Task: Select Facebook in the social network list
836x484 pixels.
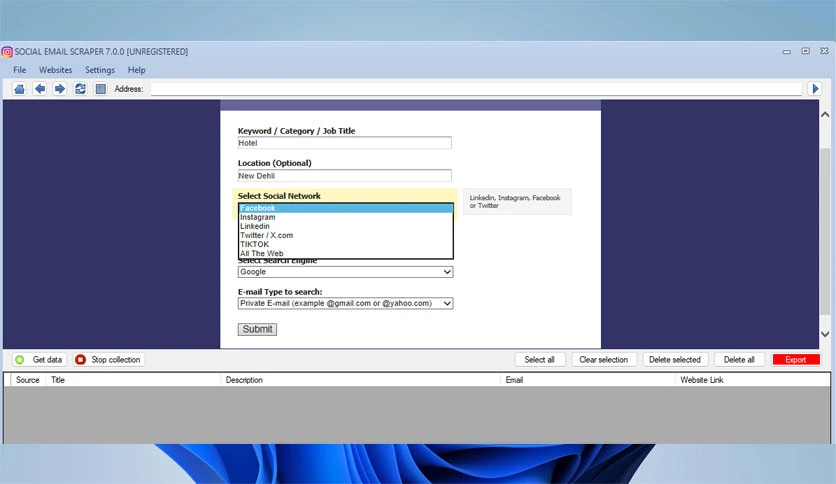Action: pyautogui.click(x=345, y=208)
